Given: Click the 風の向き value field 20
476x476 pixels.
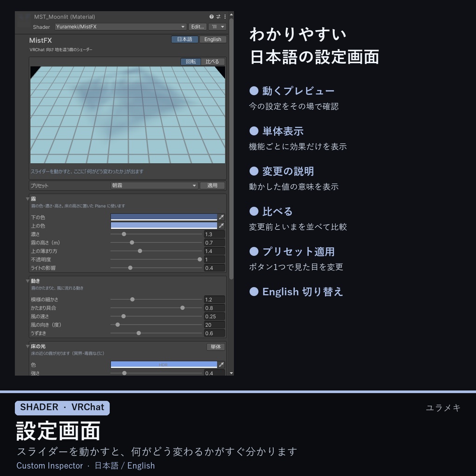Looking at the screenshot, I should [x=214, y=325].
